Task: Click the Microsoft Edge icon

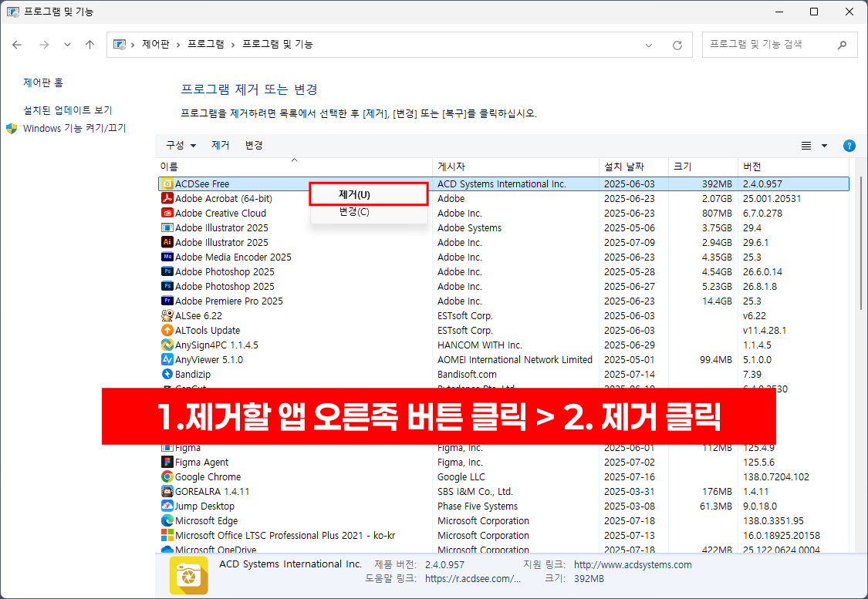Action: click(x=167, y=520)
